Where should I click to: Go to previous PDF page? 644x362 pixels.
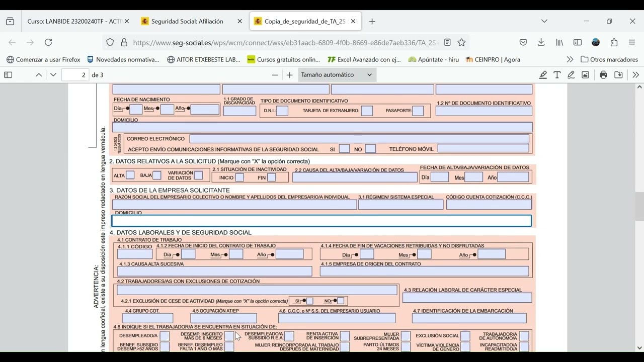[x=39, y=75]
